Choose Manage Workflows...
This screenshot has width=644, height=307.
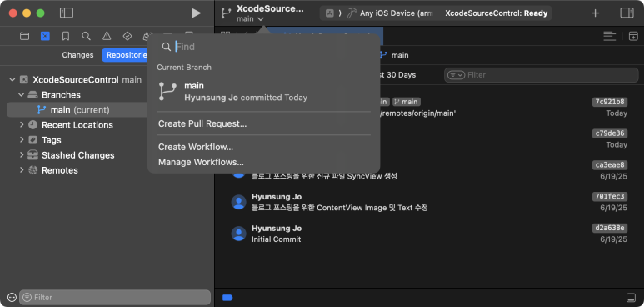pyautogui.click(x=202, y=162)
